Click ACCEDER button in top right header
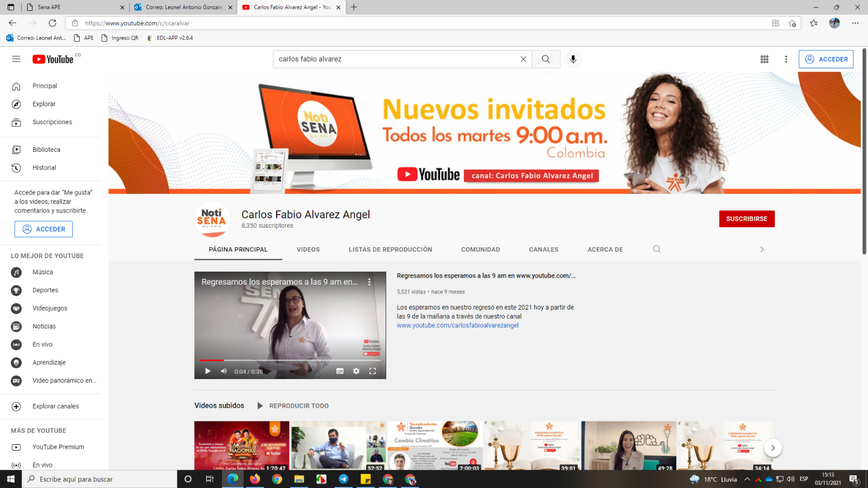Screen dimensions: 868x488 826,59
